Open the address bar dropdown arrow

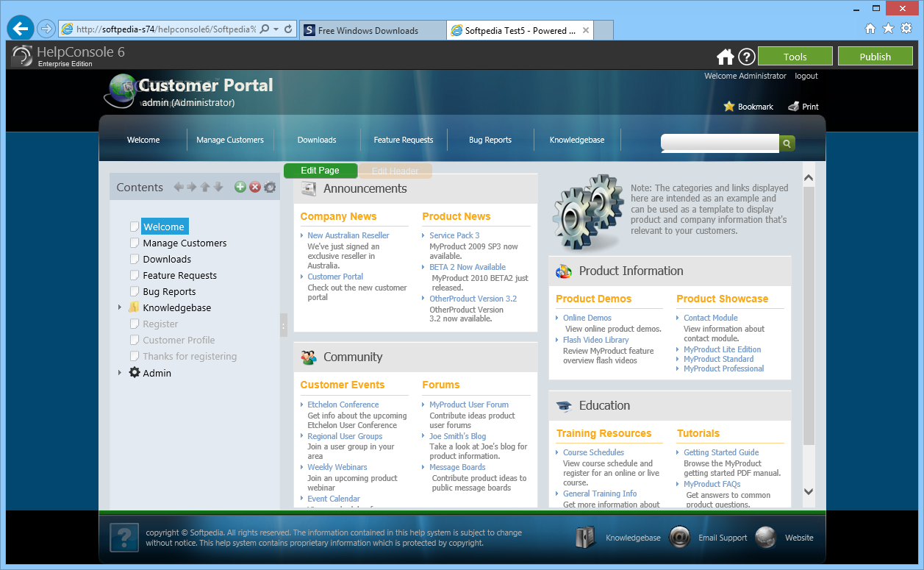(276, 29)
